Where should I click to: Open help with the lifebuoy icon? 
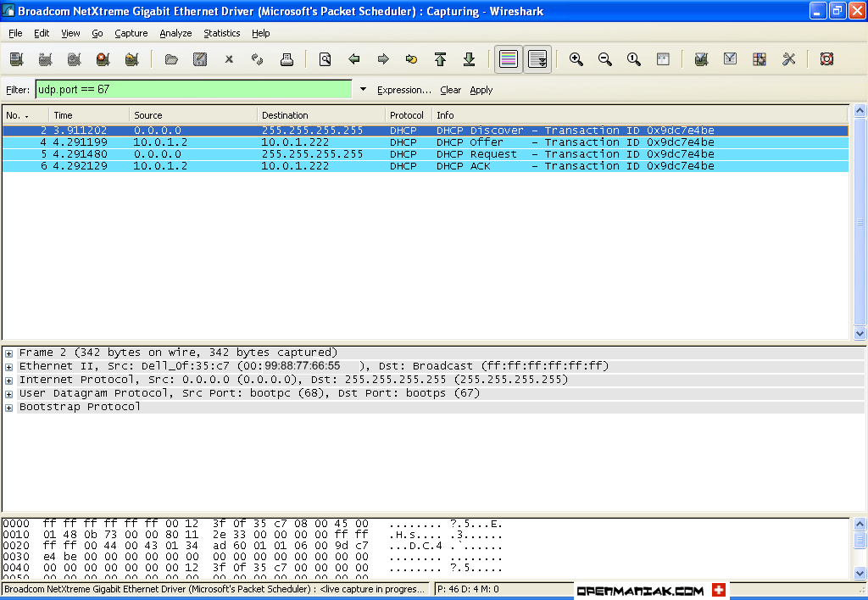pyautogui.click(x=826, y=59)
